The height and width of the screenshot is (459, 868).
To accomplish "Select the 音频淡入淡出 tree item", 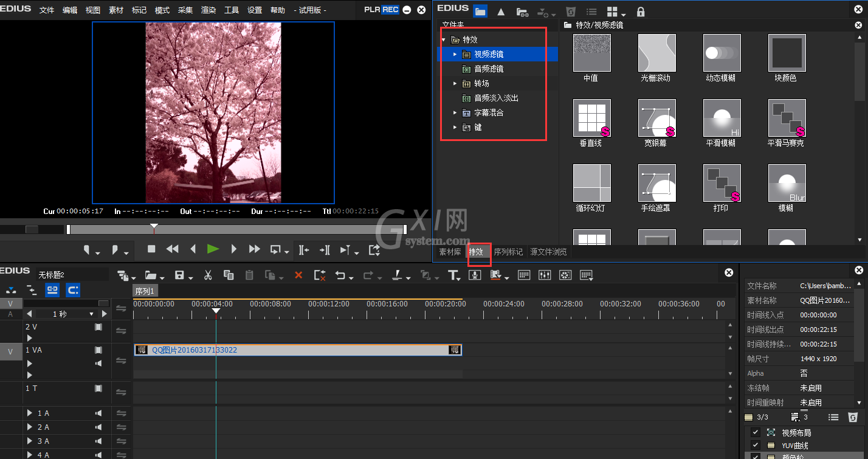I will coord(497,98).
